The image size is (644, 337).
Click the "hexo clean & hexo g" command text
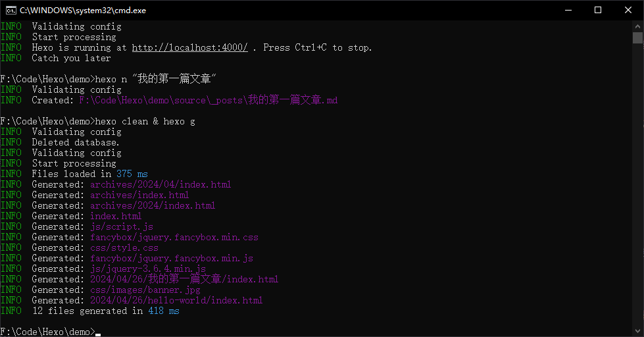click(145, 121)
